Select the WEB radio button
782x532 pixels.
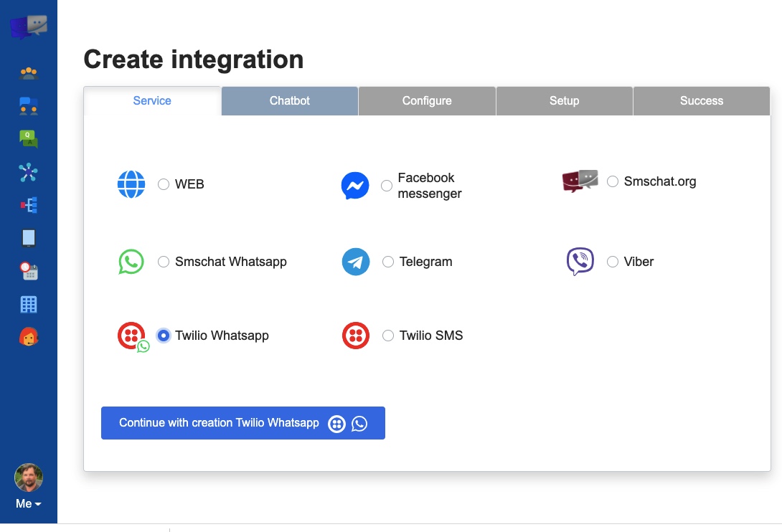[x=163, y=184]
